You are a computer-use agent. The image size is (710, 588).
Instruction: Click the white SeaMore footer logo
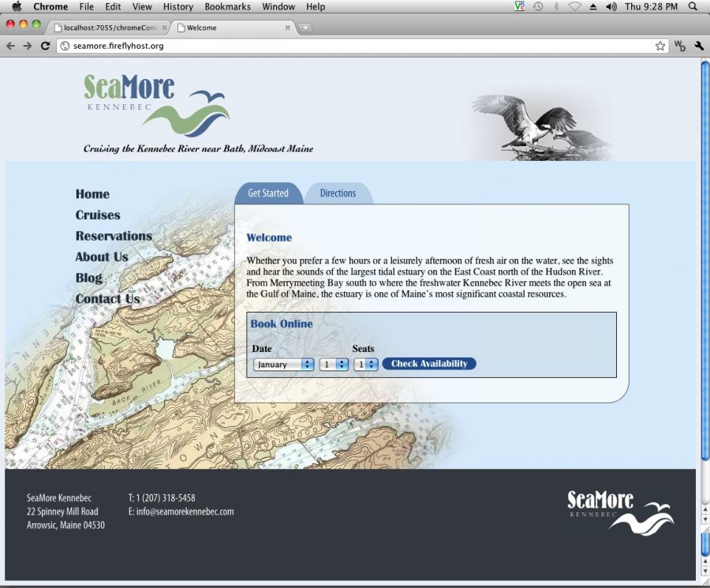point(620,513)
